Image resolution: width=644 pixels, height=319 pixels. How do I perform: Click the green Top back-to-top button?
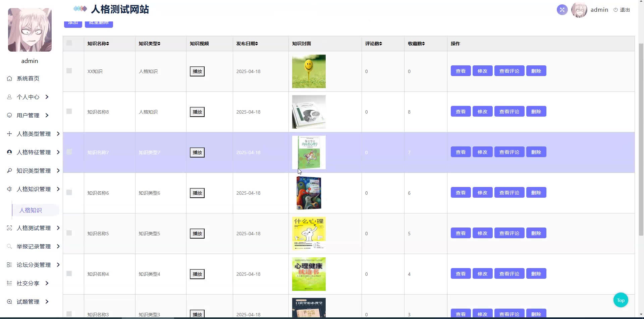621,300
